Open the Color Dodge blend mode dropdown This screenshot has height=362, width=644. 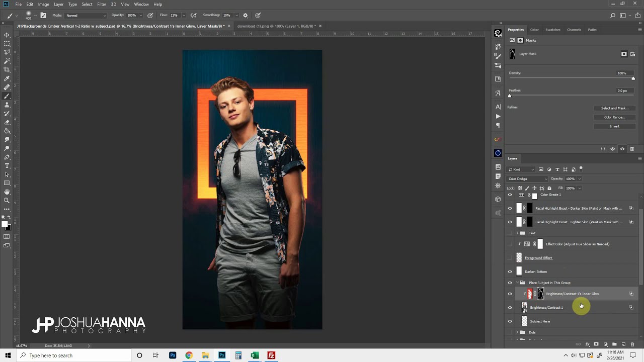pyautogui.click(x=527, y=178)
